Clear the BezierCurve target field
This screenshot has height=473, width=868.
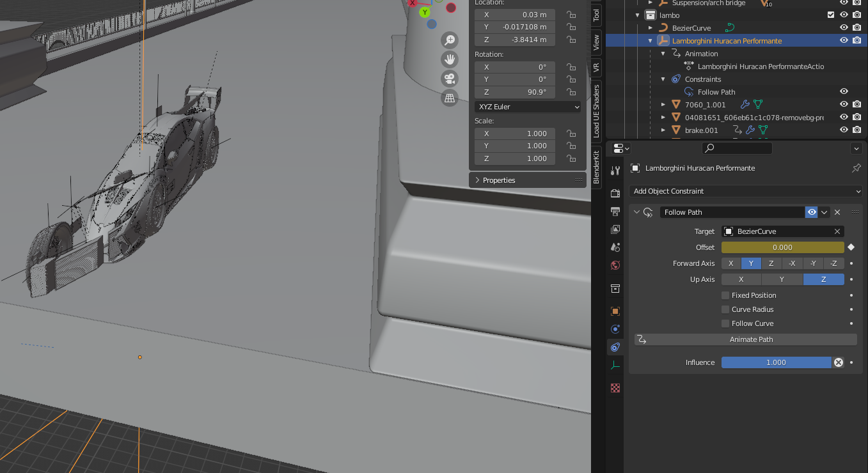pyautogui.click(x=837, y=231)
